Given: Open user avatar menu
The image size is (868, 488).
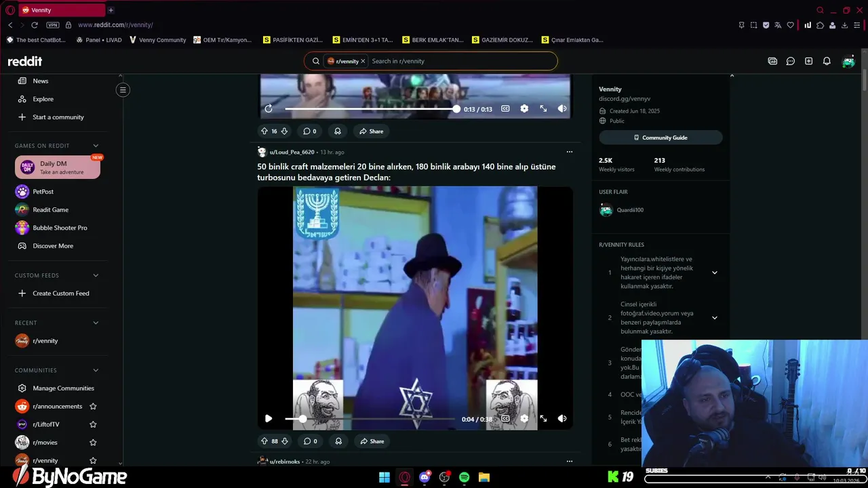Looking at the screenshot, I should (x=848, y=61).
